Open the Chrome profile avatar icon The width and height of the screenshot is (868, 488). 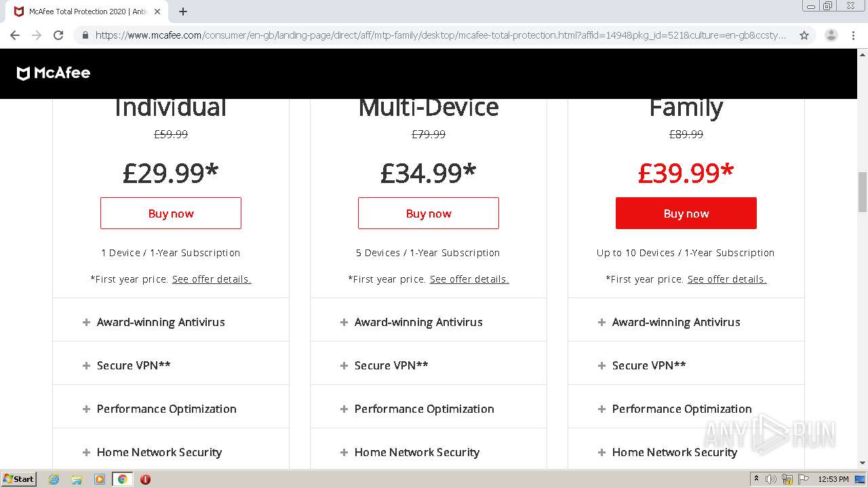click(x=831, y=35)
